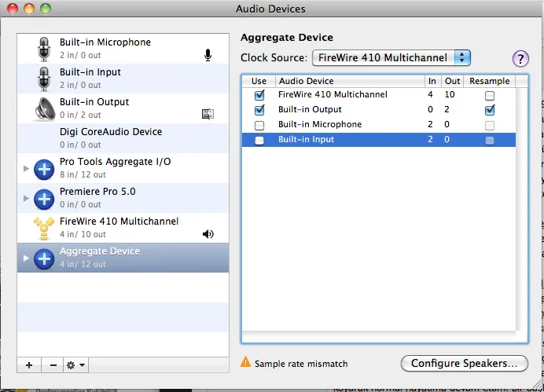Click the Use column header
Screen dimensions: 544x392
259,81
